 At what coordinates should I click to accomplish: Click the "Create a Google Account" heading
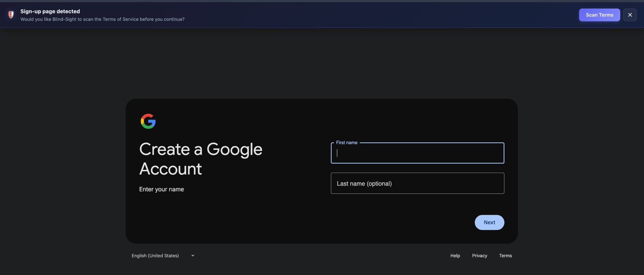(x=201, y=159)
